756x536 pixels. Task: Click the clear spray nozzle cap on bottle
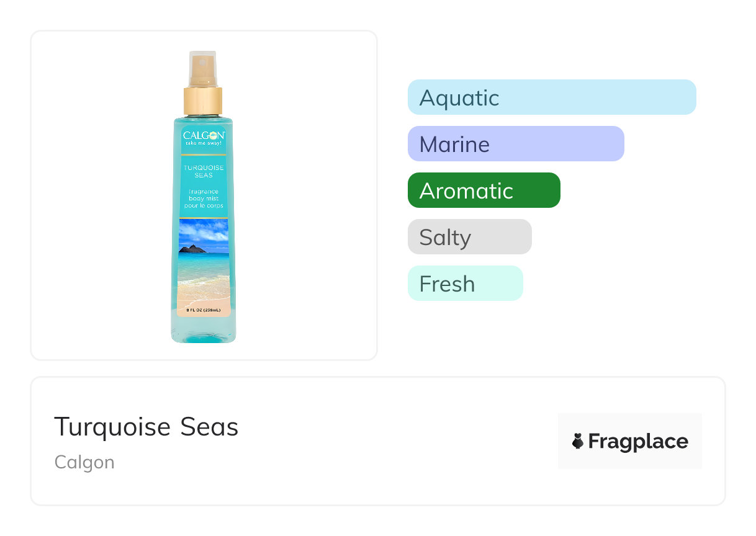202,69
